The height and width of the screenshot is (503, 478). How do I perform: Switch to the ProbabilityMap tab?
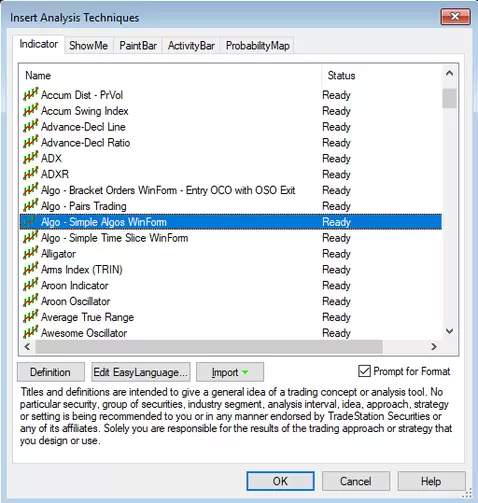(x=257, y=45)
